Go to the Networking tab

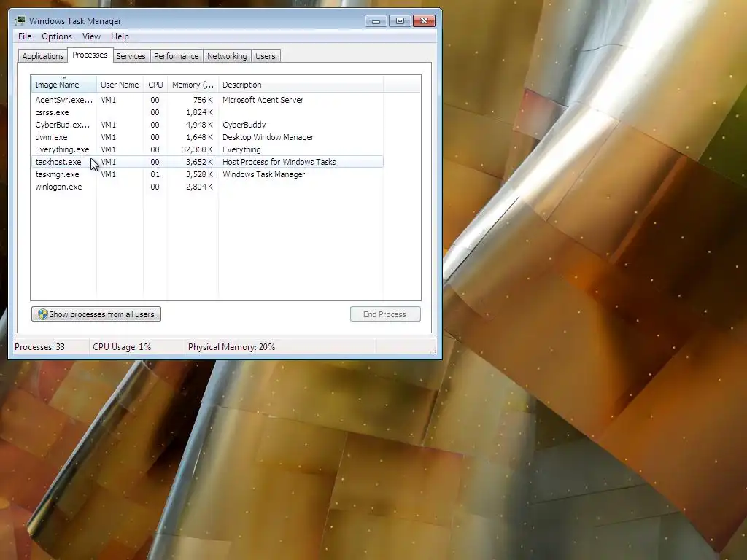pyautogui.click(x=227, y=56)
